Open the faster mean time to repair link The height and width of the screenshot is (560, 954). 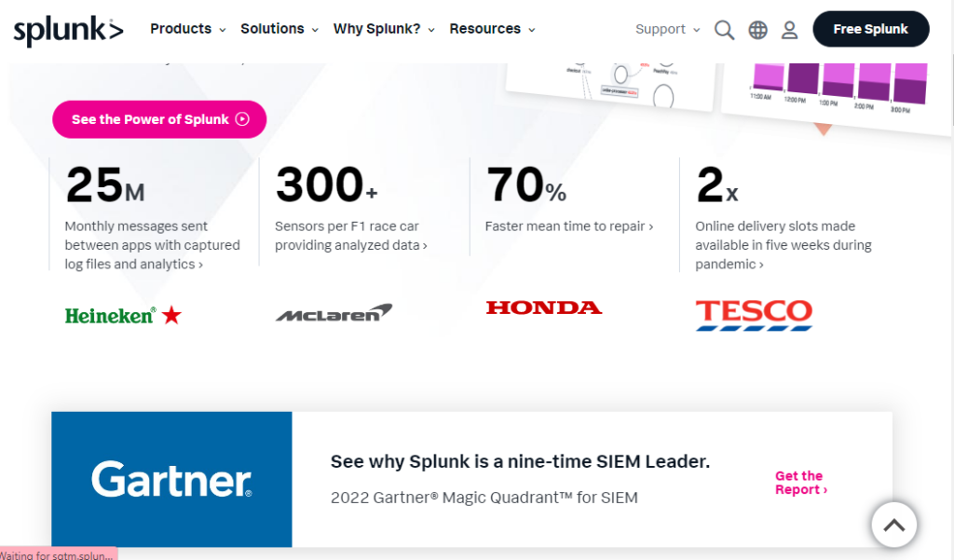pyautogui.click(x=569, y=225)
